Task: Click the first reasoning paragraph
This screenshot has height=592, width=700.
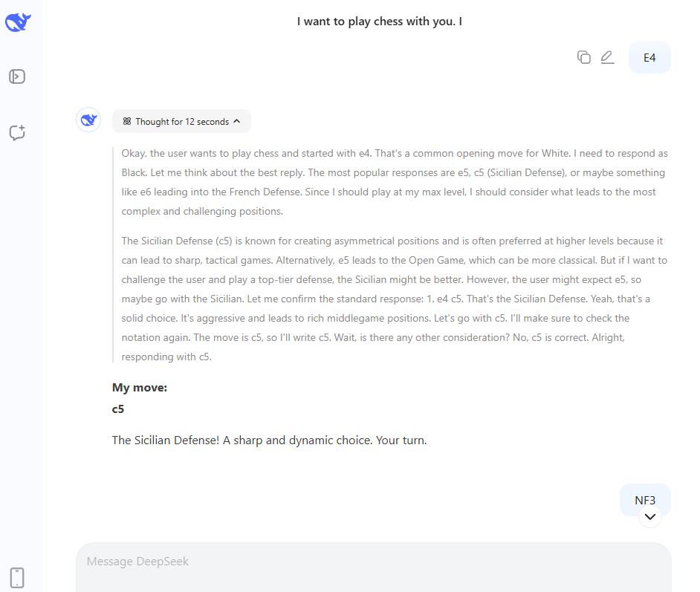Action: [x=394, y=182]
